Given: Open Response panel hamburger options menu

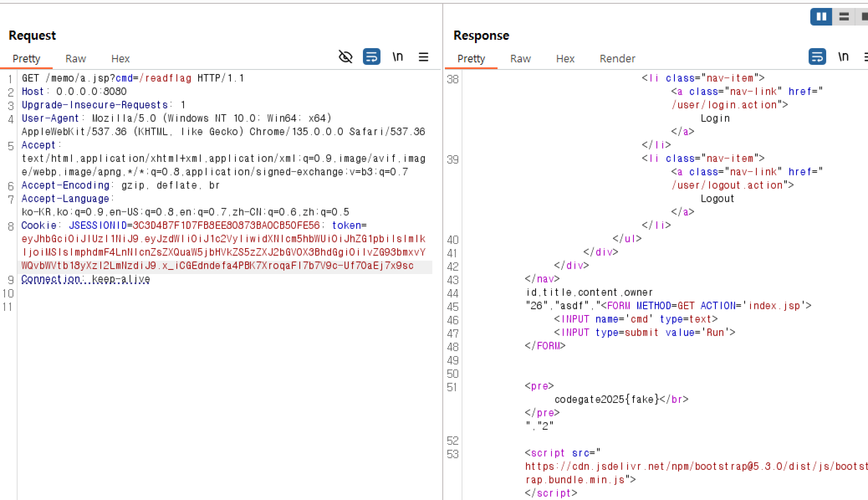Looking at the screenshot, I should [865, 56].
